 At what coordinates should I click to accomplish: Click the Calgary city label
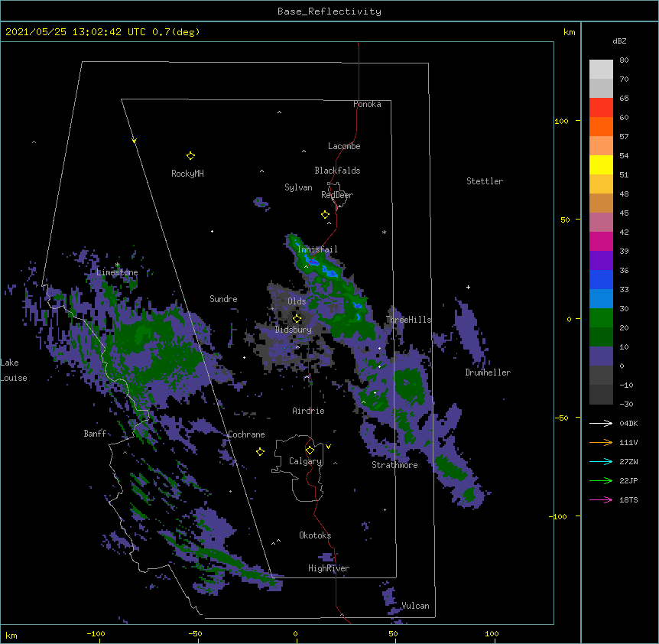click(x=306, y=461)
